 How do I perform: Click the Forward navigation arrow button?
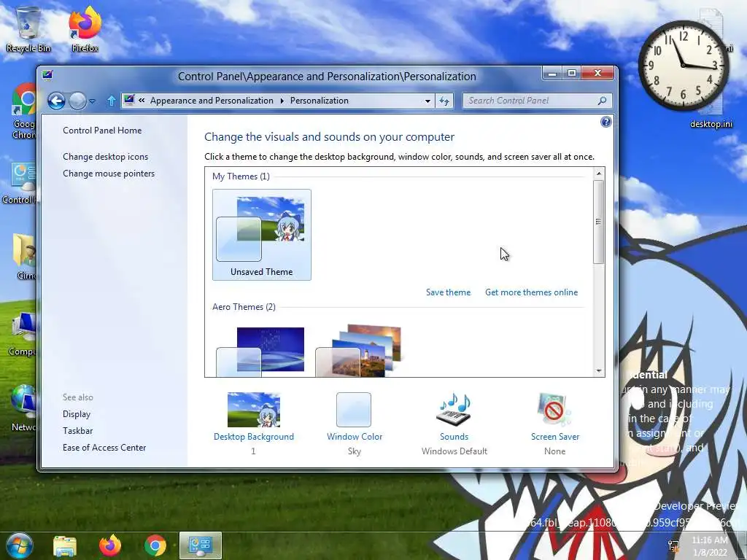click(x=77, y=101)
